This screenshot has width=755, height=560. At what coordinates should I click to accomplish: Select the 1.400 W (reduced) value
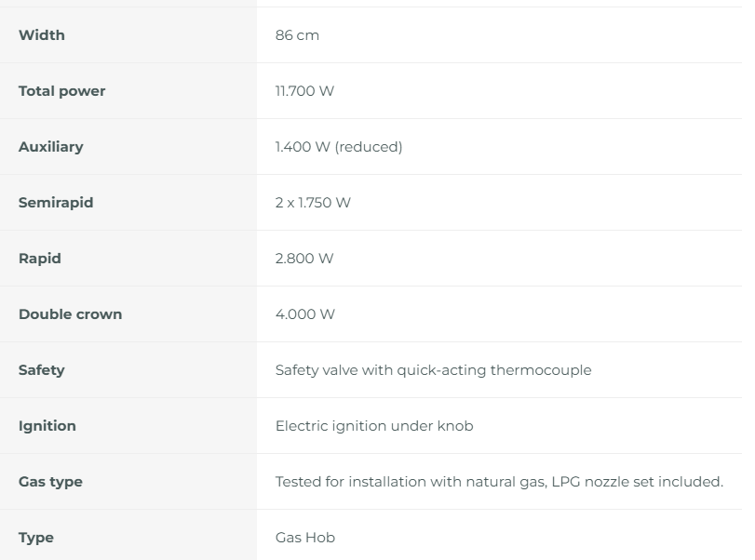pos(339,147)
